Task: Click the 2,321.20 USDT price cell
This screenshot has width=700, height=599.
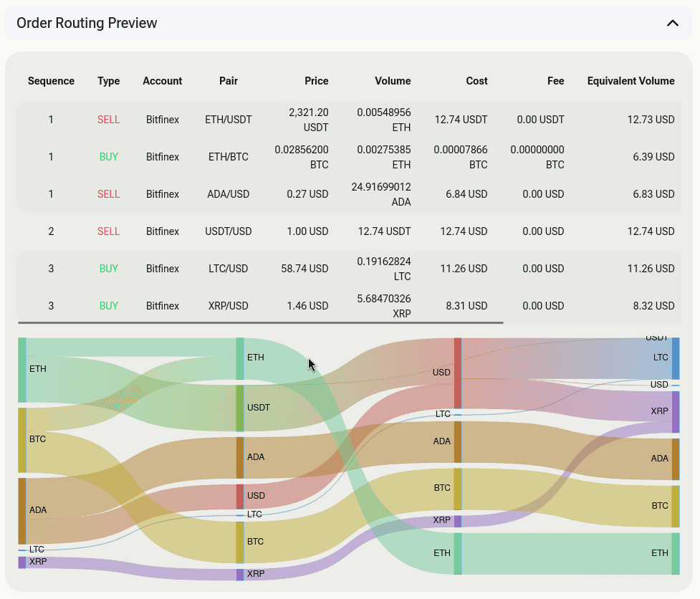Action: (309, 120)
